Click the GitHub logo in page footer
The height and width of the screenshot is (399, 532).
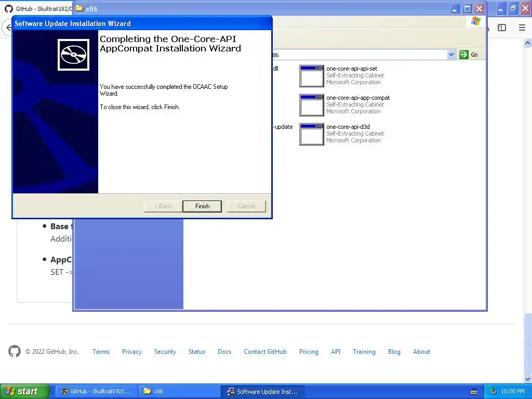(x=14, y=352)
